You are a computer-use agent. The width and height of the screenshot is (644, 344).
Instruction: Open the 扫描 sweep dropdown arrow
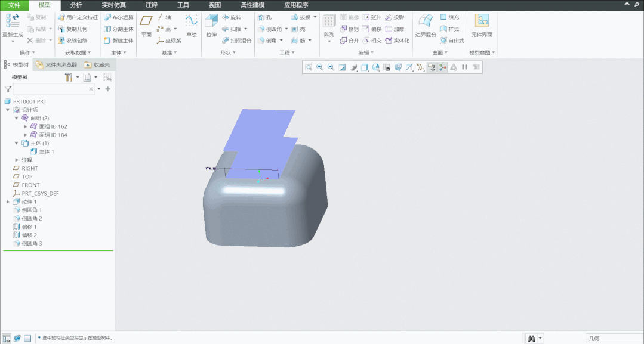246,29
